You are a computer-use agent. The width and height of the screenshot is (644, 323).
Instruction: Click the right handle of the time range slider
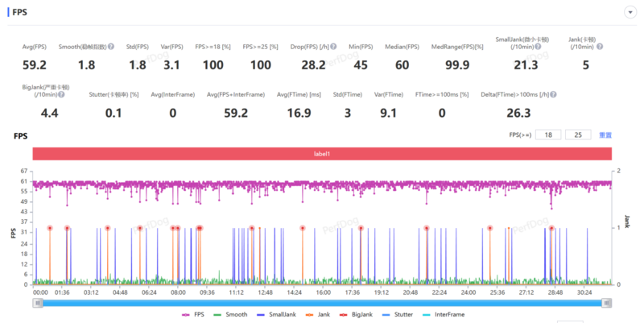pyautogui.click(x=607, y=303)
